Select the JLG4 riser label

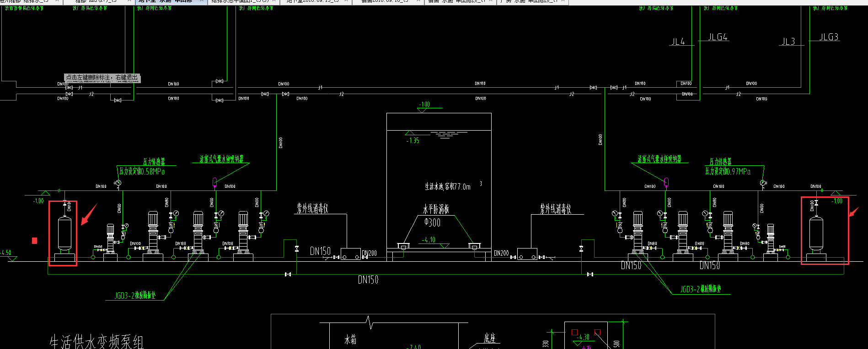tap(718, 37)
